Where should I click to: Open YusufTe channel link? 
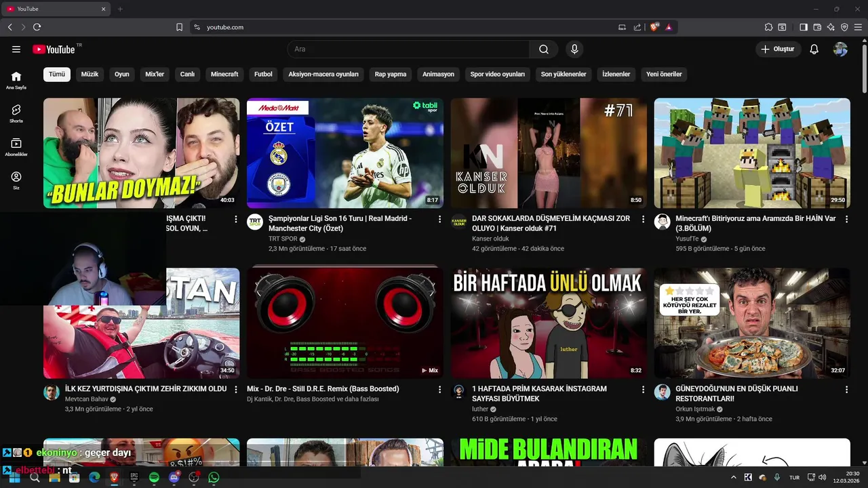pos(687,239)
